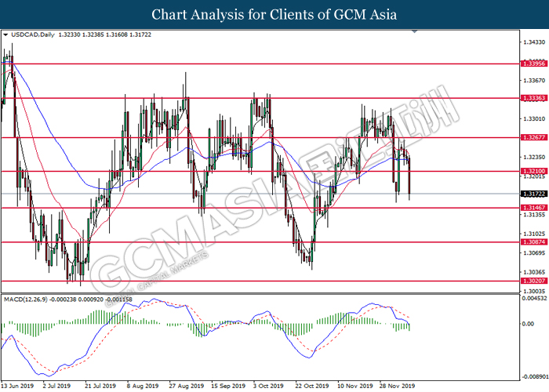Select the 1.31467 support level label

(533, 208)
